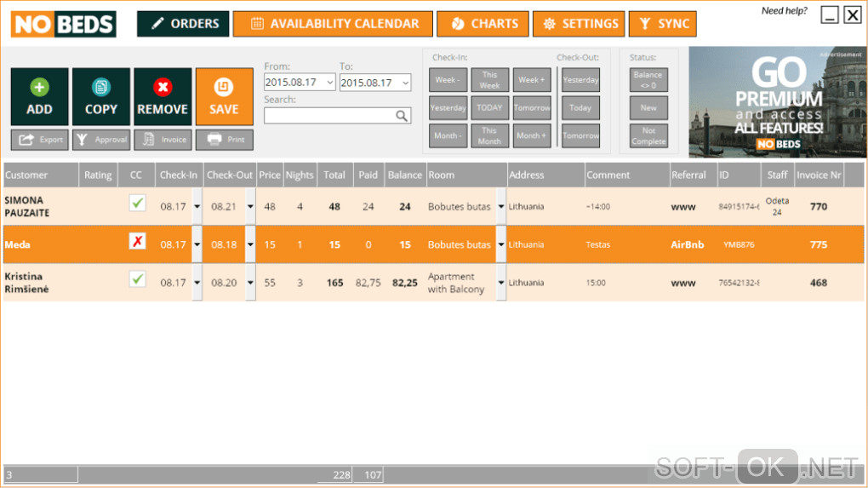The image size is (868, 488).
Task: Switch to the AVAILABILITY CALENDAR tab
Action: pos(333,24)
